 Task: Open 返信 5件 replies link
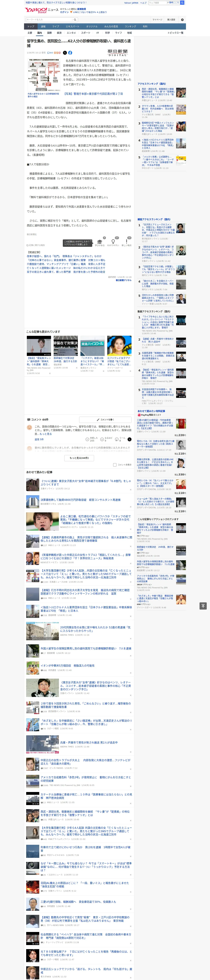[39, 439]
